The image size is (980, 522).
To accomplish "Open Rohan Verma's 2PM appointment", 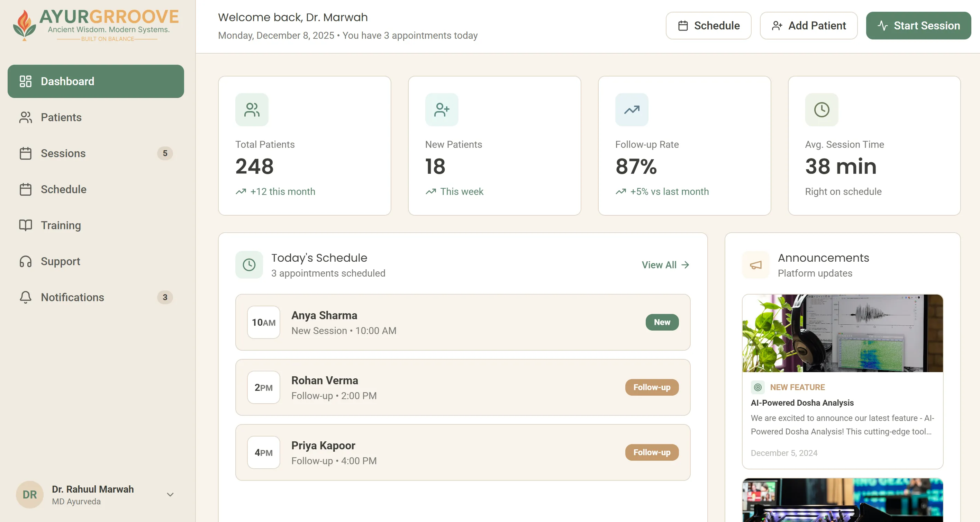I will point(463,387).
